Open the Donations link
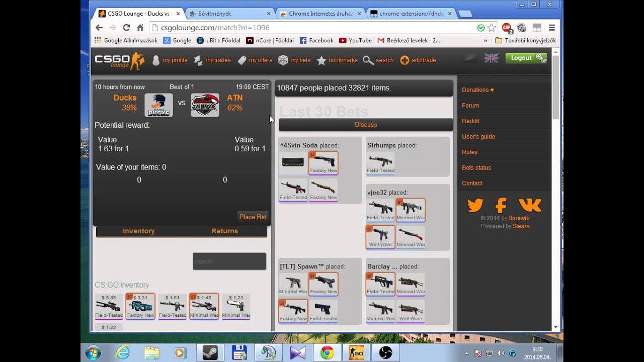 point(478,90)
